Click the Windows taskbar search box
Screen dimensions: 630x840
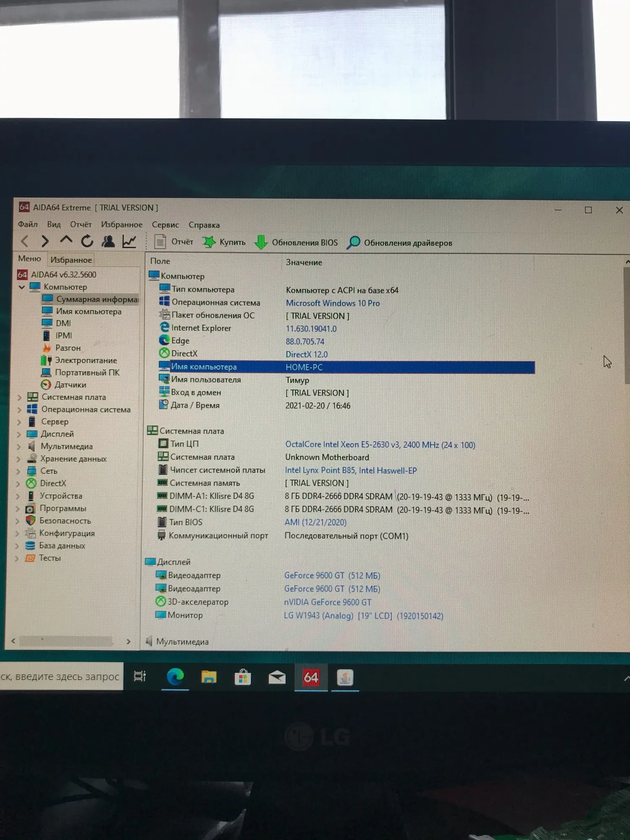(61, 676)
